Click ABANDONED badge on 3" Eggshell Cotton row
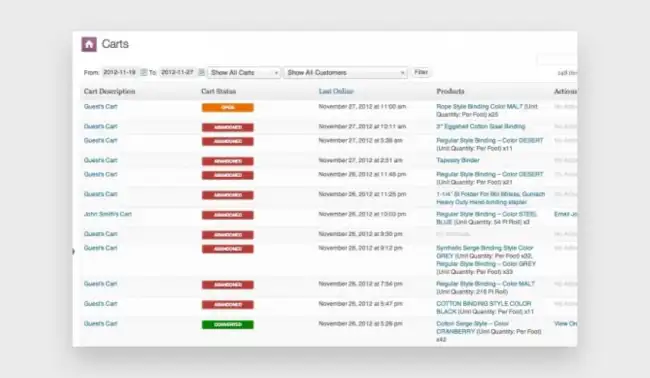This screenshot has width=650, height=378. [228, 127]
